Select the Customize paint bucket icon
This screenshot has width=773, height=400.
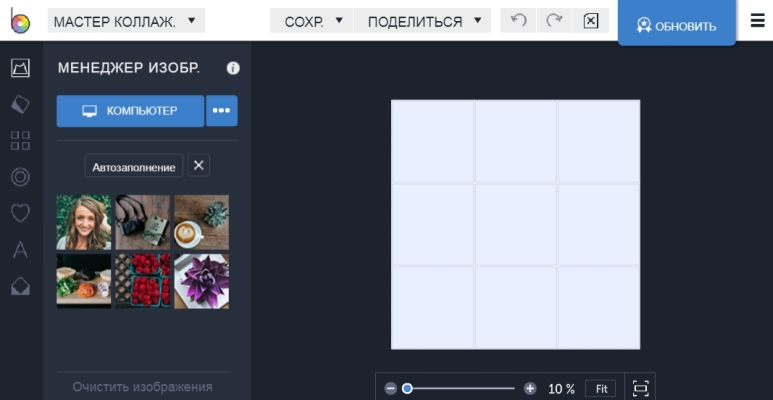pyautogui.click(x=20, y=104)
